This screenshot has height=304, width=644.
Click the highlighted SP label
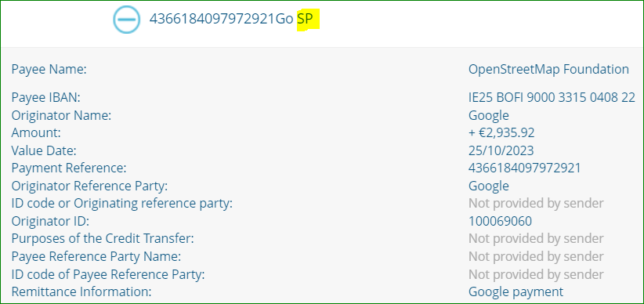[308, 19]
